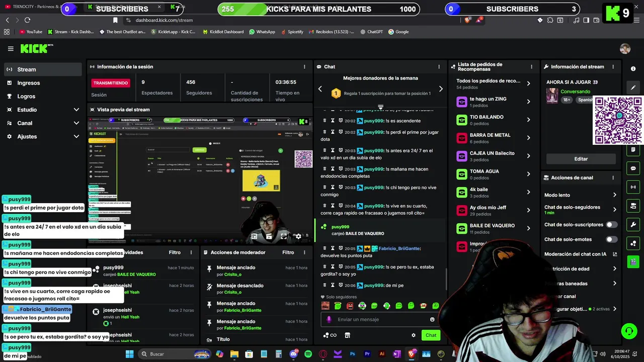Image resolution: width=644 pixels, height=362 pixels.
Task: Open the WhatsApp bookmark
Action: click(262, 32)
